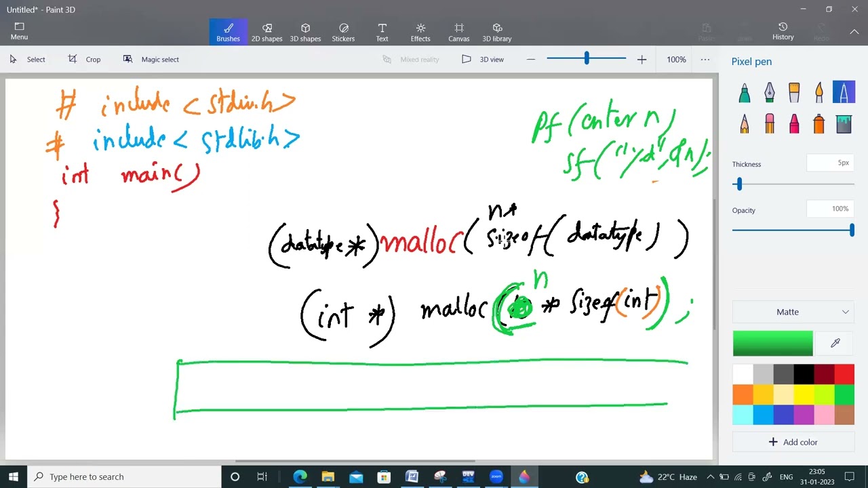This screenshot has width=868, height=488.
Task: Activate Magic select
Action: click(x=151, y=60)
